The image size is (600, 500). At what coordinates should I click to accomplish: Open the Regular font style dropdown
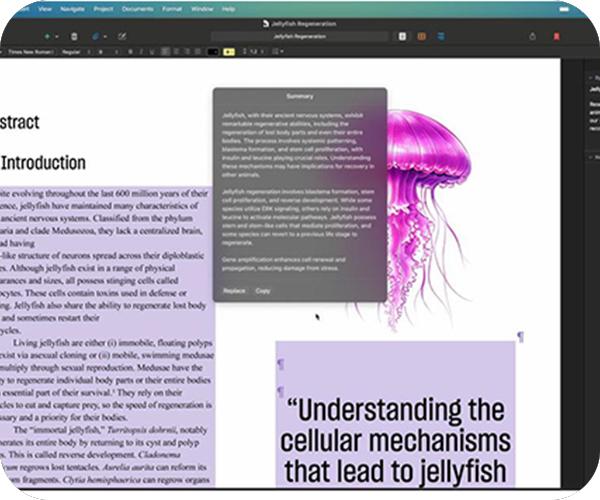click(x=72, y=50)
